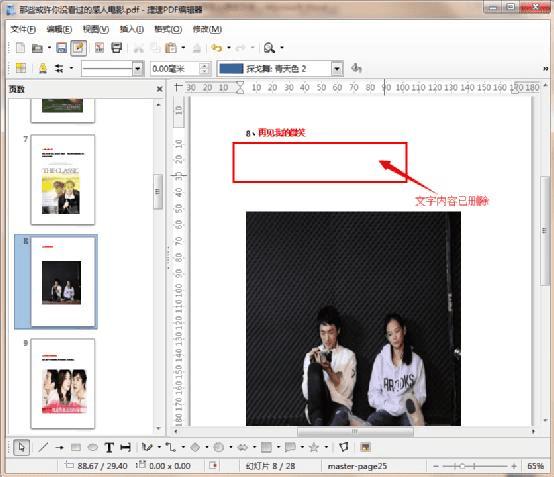Select the Ellipse tool

click(x=93, y=447)
